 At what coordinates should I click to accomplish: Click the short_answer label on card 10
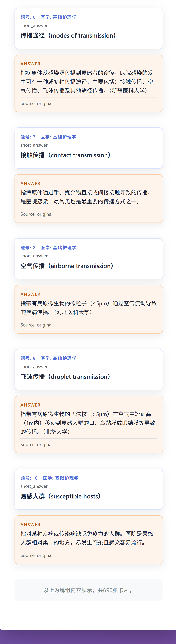(x=34, y=487)
